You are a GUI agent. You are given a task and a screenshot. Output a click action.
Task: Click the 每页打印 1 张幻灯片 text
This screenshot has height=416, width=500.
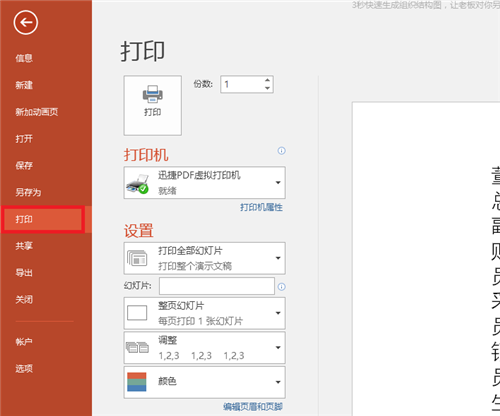coord(200,321)
